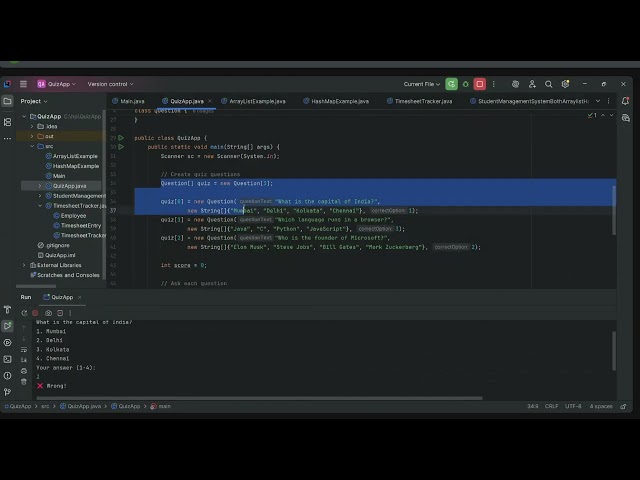Click the Rerun QuizApp green toolbar button
Image resolution: width=640 pixels, height=480 pixels.
coord(451,84)
